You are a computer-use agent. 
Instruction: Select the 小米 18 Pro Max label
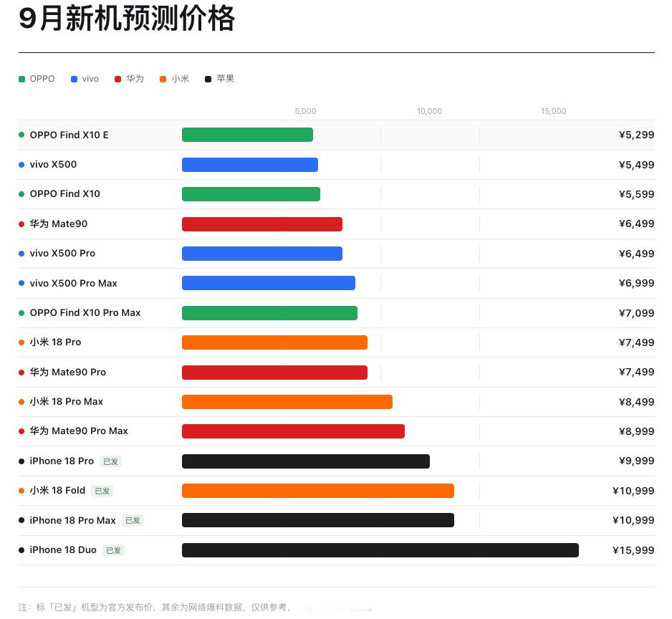click(x=67, y=402)
